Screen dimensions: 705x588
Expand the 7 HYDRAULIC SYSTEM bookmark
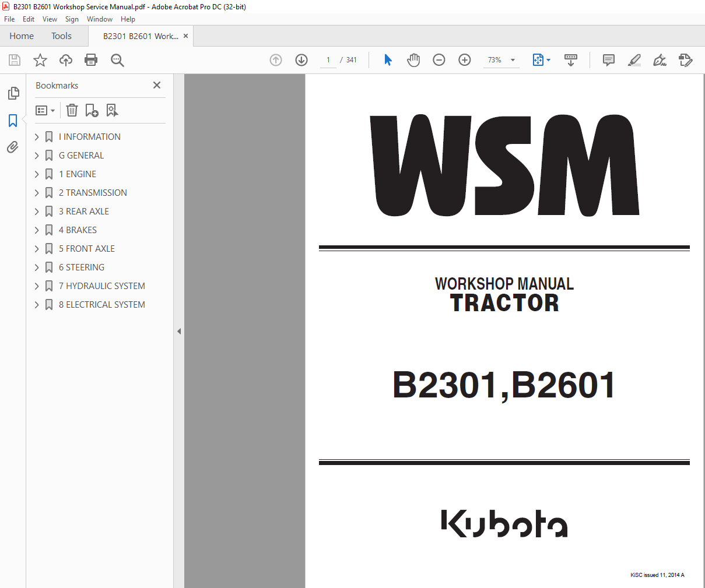point(37,286)
